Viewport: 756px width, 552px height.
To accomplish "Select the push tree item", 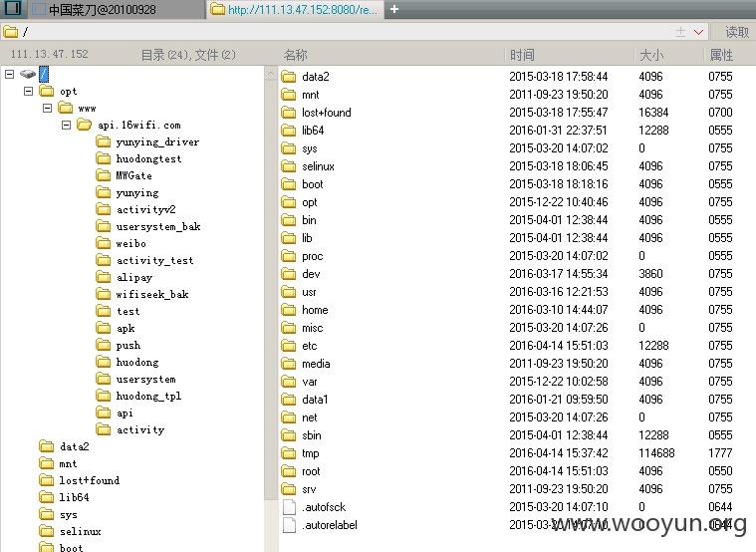I will [x=128, y=345].
